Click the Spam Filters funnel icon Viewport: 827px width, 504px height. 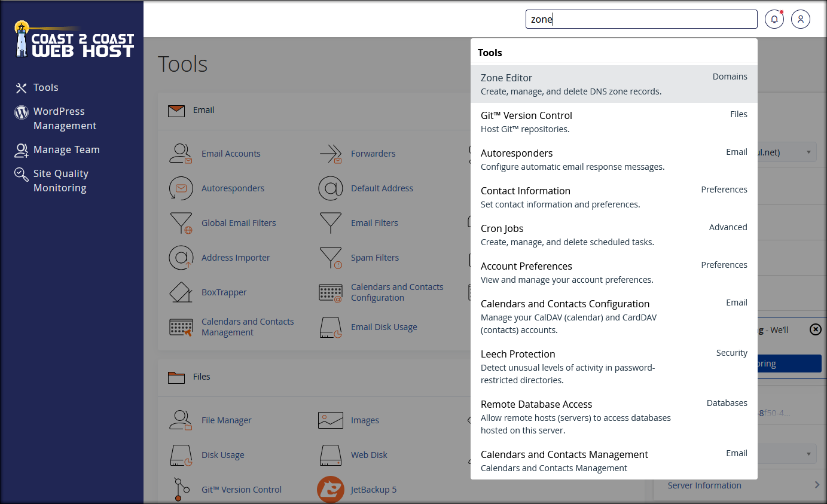point(331,258)
